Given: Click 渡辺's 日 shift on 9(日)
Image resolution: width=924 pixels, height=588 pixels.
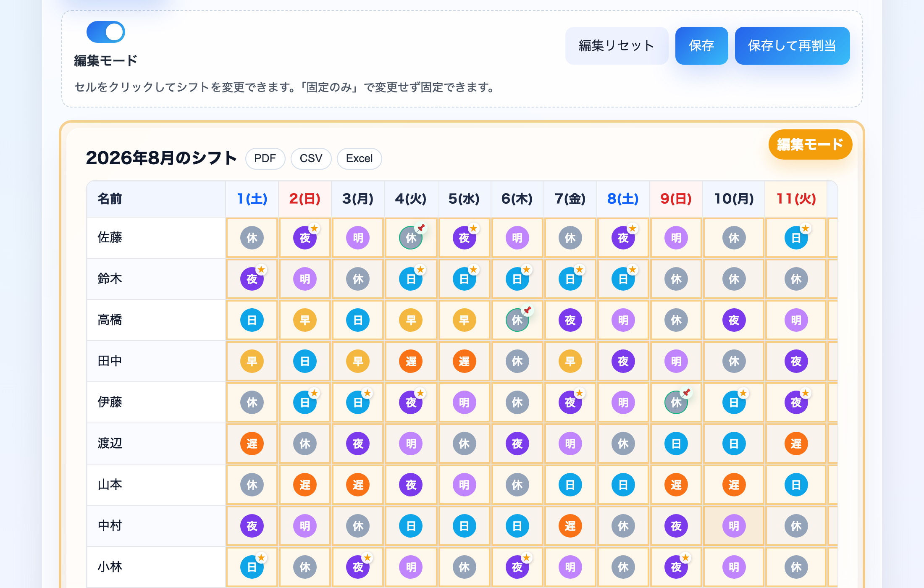Looking at the screenshot, I should (x=676, y=444).
